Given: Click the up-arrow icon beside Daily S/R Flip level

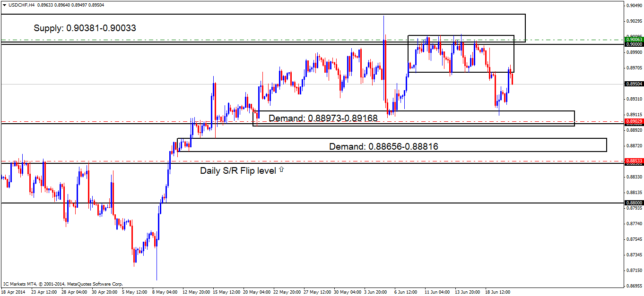Looking at the screenshot, I should (x=281, y=169).
